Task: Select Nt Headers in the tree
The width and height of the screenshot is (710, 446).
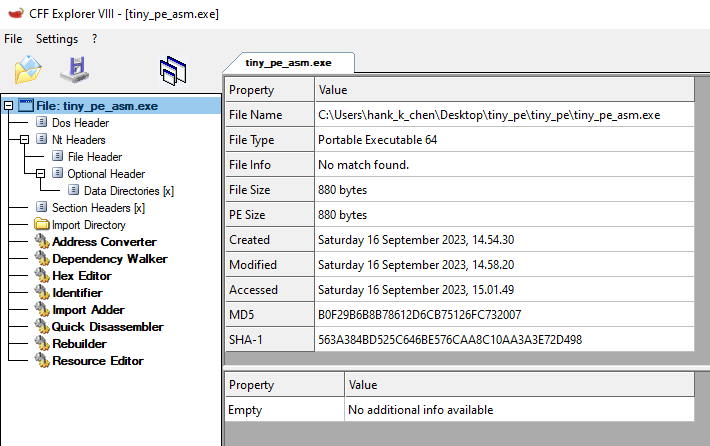Action: (78, 139)
